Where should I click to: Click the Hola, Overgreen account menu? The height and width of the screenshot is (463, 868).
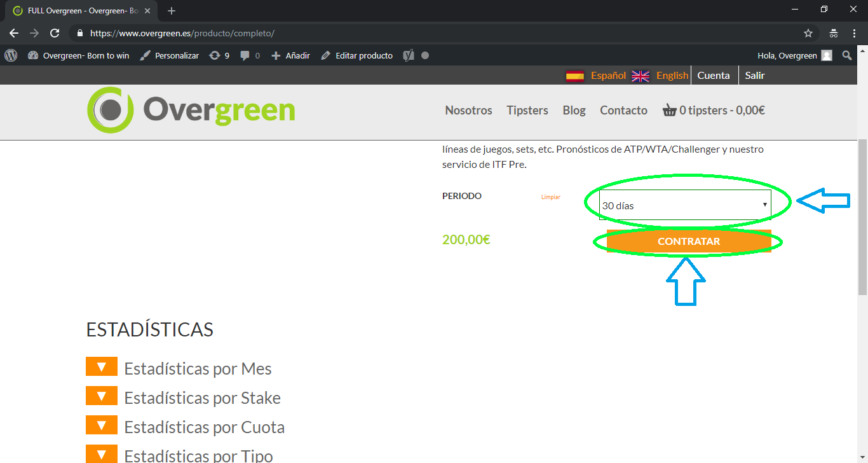[795, 55]
